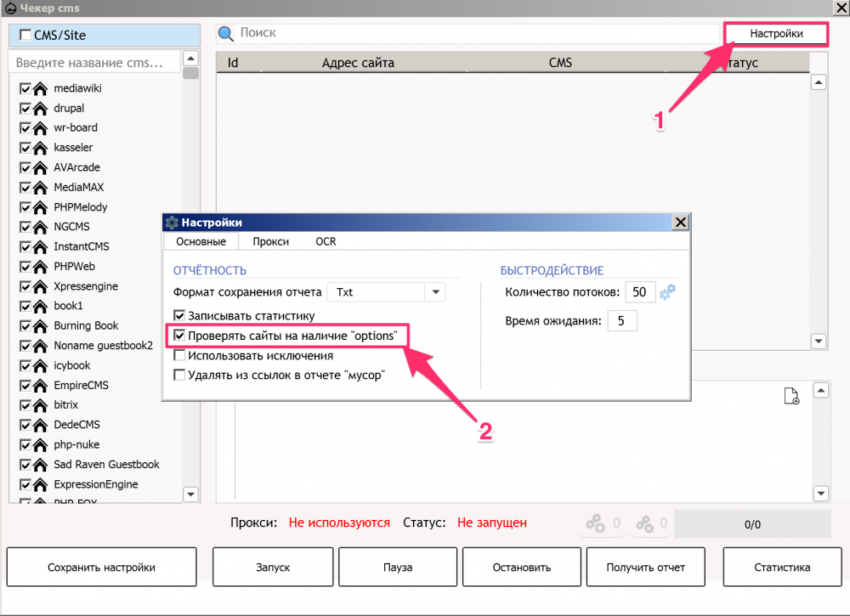The height and width of the screenshot is (616, 850).
Task: Uncheck the wr-board checkbox
Action: tap(25, 127)
